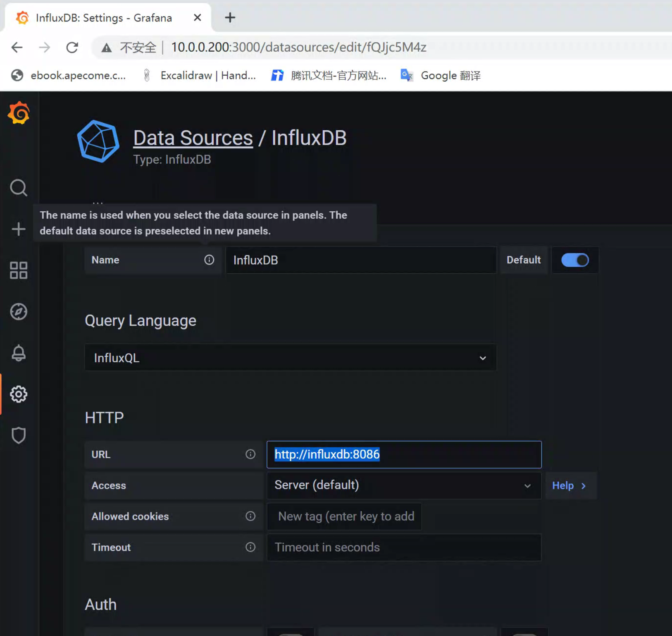Click the Create plus icon in sidebar
Image resolution: width=672 pixels, height=636 pixels.
pos(19,229)
